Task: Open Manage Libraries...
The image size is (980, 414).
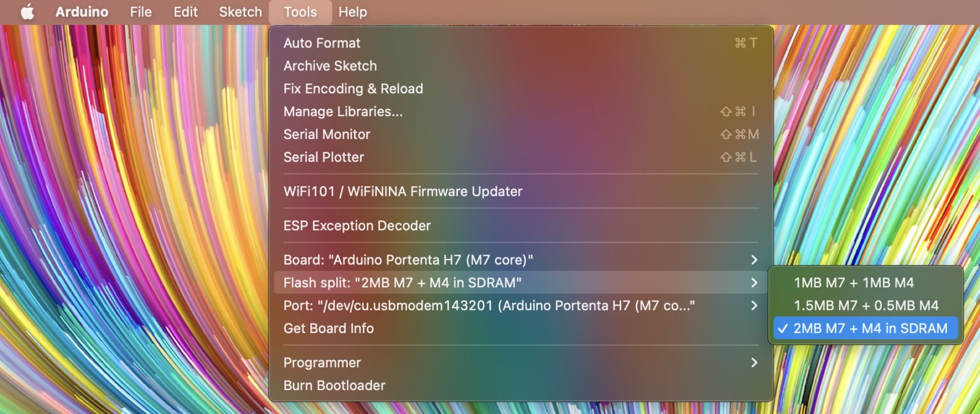Action: 521,111
